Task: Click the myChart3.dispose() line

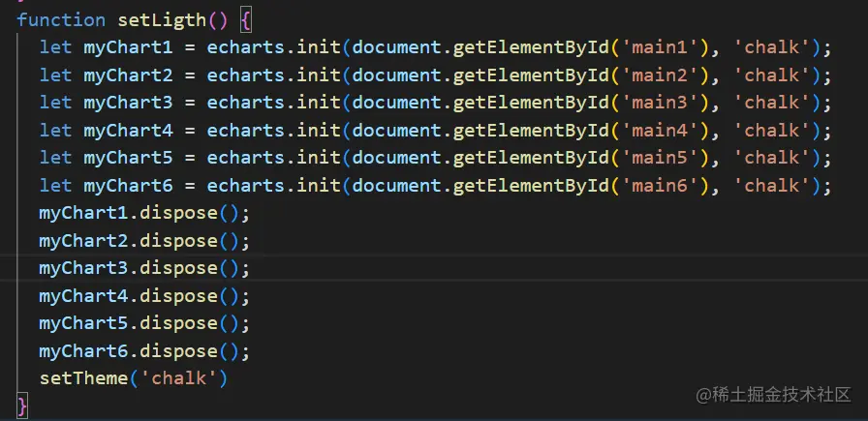Action: [x=144, y=269]
